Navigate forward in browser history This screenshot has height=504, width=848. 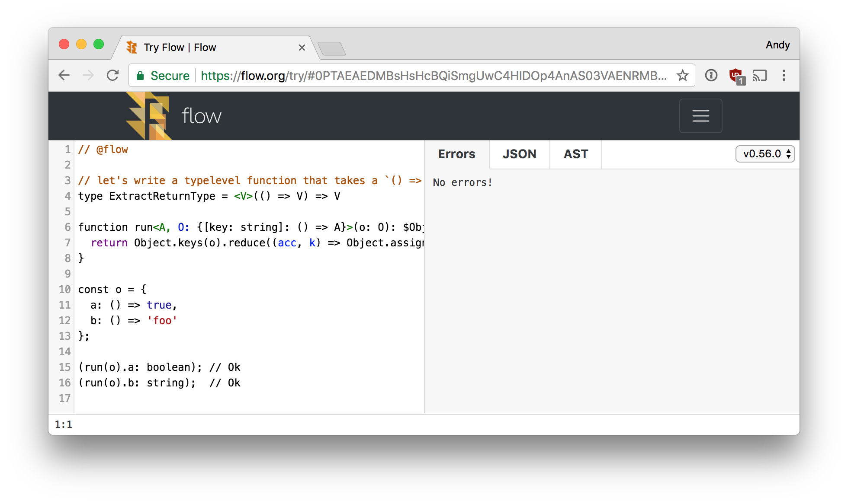coord(88,75)
